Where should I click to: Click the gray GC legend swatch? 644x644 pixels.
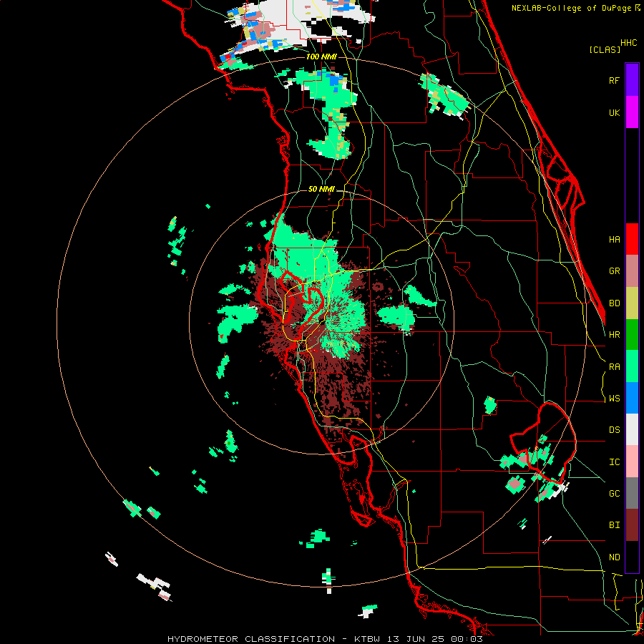point(632,493)
